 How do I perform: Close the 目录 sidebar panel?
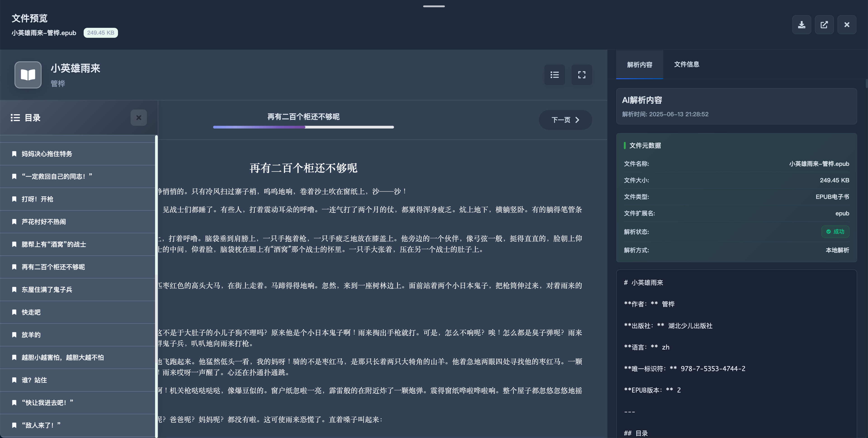click(139, 118)
